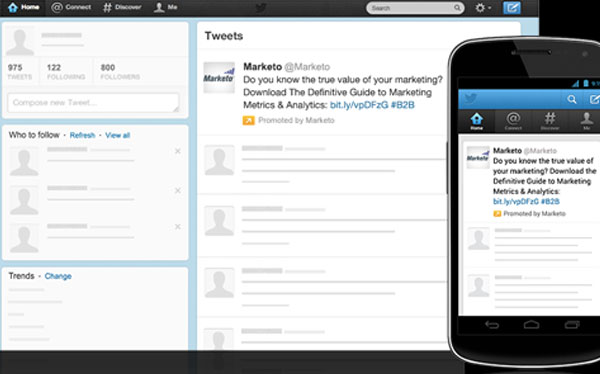Click Refresh in Who to follow
Image resolution: width=600 pixels, height=374 pixels.
pos(82,135)
